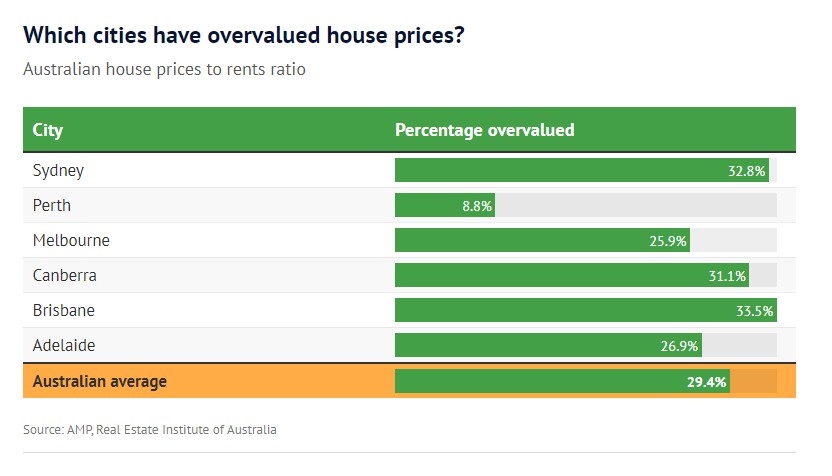Click the Melbourne city name

71,240
